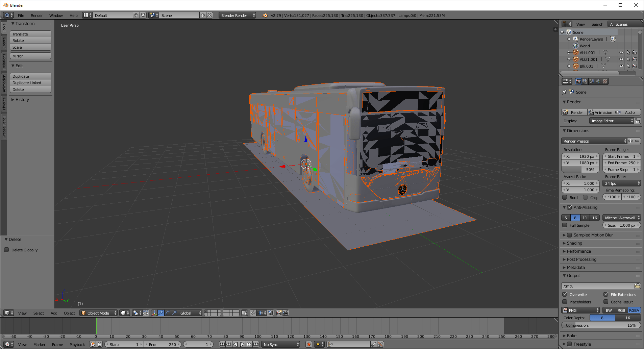Screen dimensions: 644x349
Task: Click the Duplicate Linked button
Action: pyautogui.click(x=30, y=83)
